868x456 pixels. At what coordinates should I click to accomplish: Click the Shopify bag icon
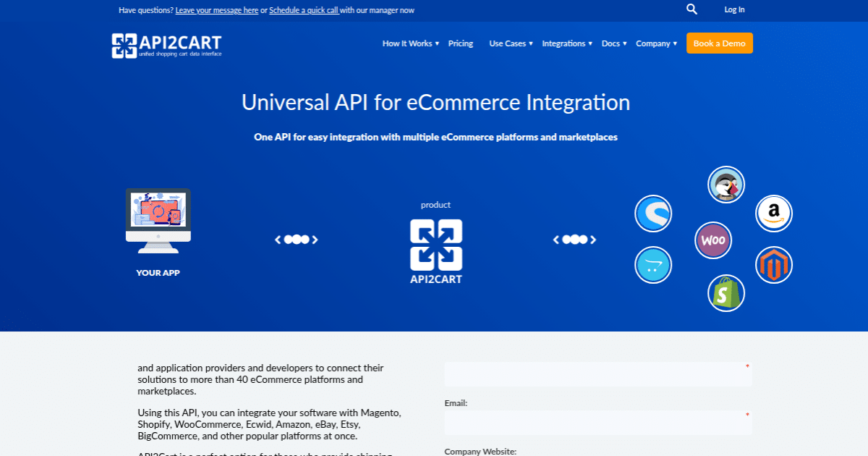726,293
